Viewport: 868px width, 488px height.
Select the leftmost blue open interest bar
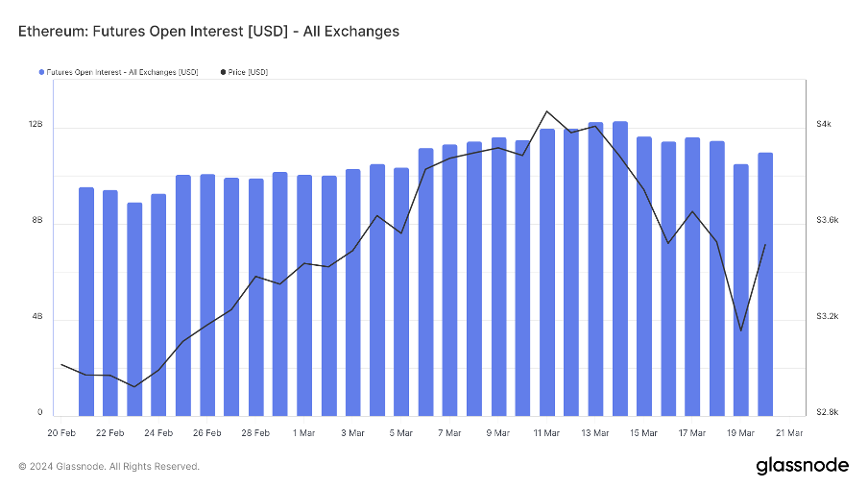click(x=86, y=301)
